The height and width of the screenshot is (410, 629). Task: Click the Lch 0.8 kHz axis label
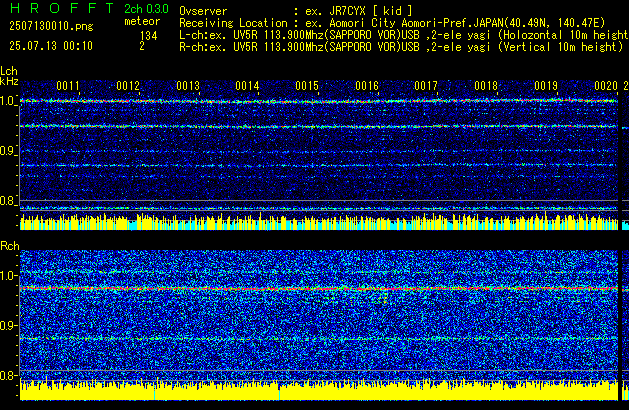point(8,201)
